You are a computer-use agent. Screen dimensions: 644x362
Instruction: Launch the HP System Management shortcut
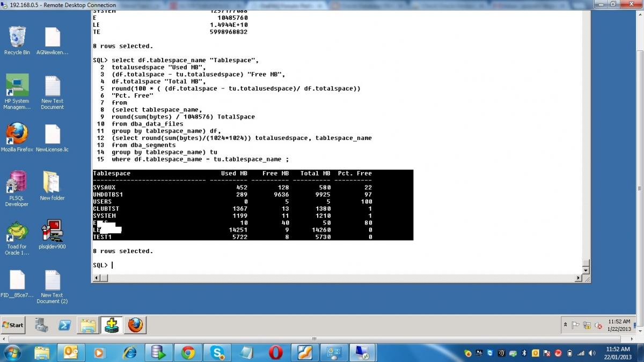(17, 86)
